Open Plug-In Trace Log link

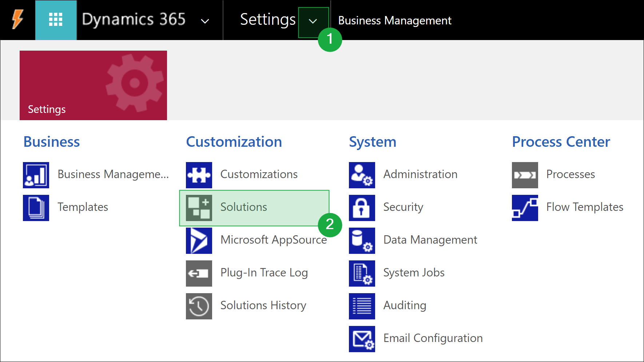click(264, 273)
